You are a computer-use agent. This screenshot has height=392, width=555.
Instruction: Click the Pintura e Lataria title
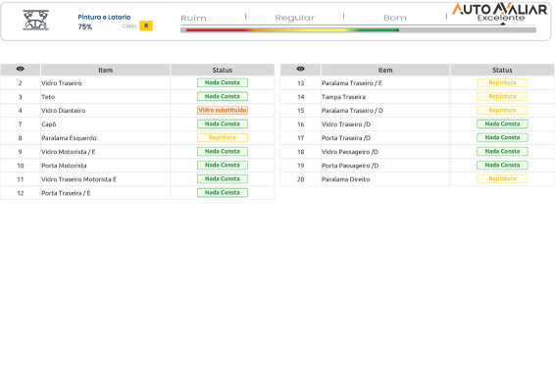(104, 17)
